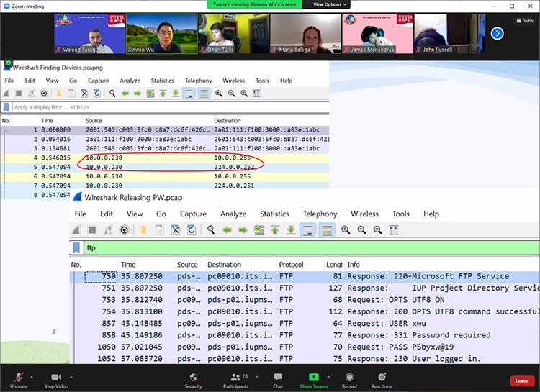Open File menu in Finding Devices window
540x392 pixels.
click(9, 81)
